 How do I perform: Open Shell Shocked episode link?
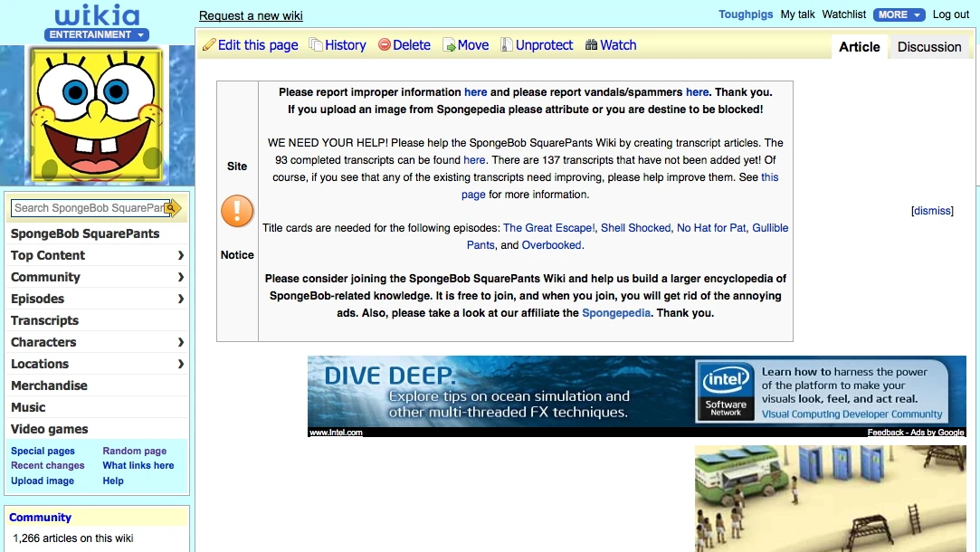pos(635,228)
